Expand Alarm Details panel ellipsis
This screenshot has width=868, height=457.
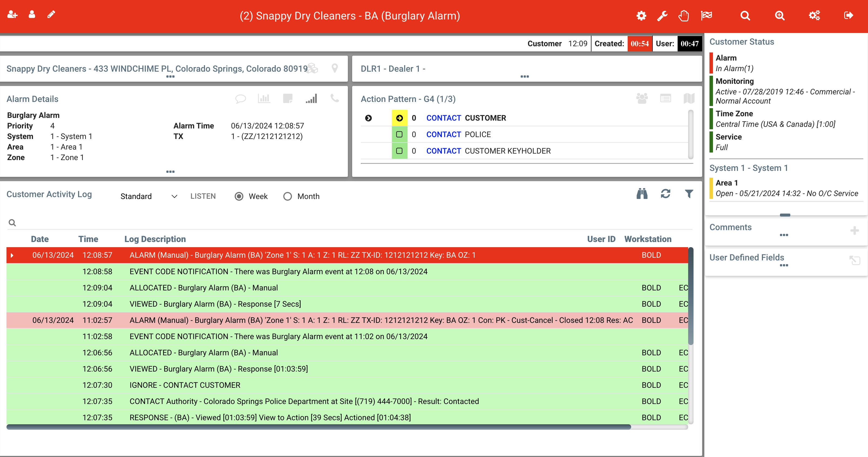pos(170,172)
